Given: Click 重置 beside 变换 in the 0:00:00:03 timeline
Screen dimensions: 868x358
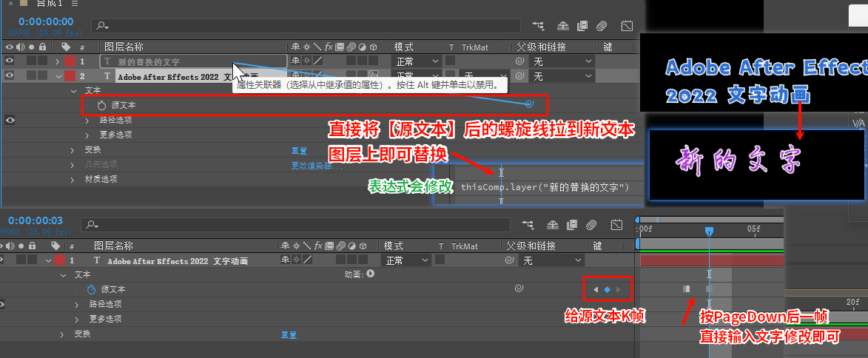Looking at the screenshot, I should (x=289, y=335).
